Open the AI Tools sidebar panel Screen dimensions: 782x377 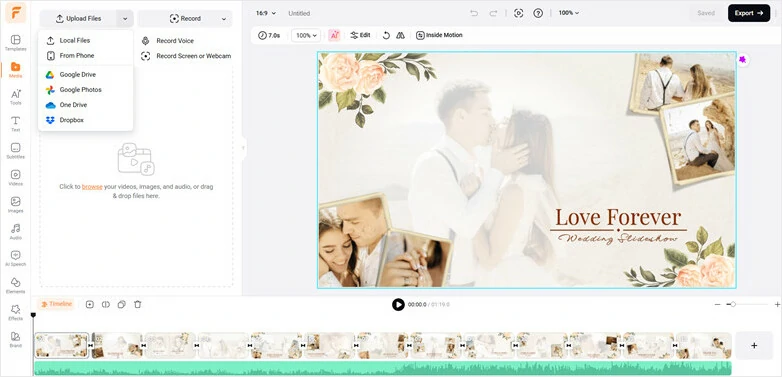point(15,97)
